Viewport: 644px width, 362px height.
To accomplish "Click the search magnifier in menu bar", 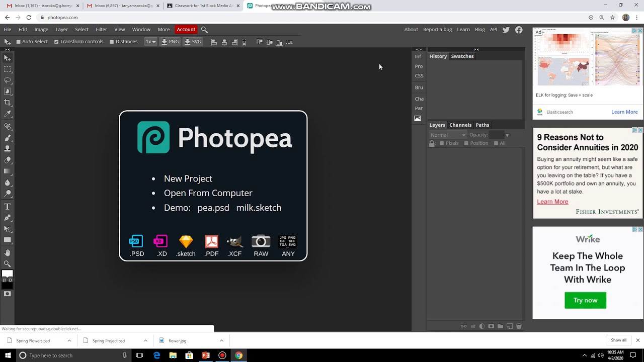I will coord(204,30).
